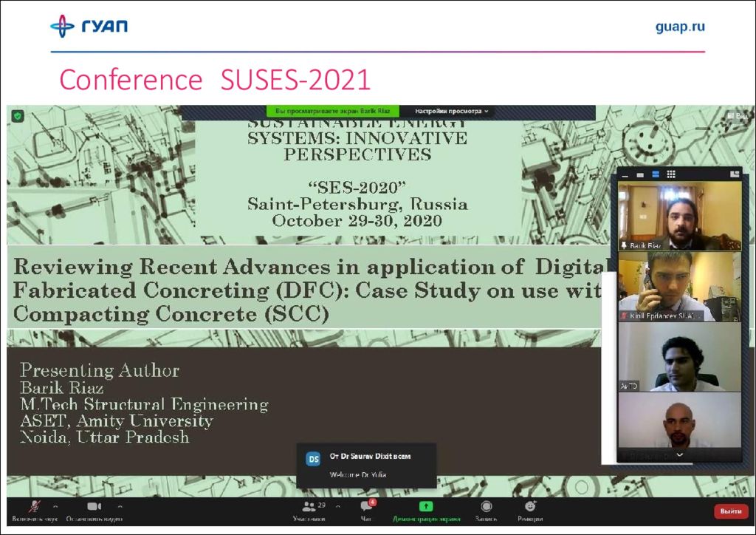Select Kirill Epifancev video thumbnail
The height and width of the screenshot is (535, 756).
(x=680, y=287)
